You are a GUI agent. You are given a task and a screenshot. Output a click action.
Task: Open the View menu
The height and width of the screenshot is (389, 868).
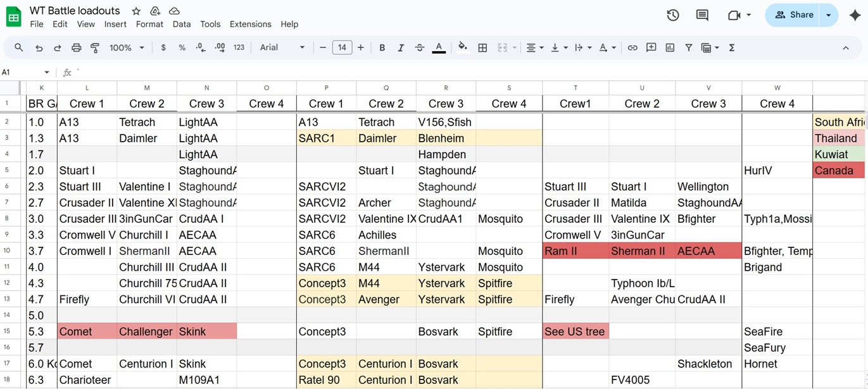tap(86, 24)
